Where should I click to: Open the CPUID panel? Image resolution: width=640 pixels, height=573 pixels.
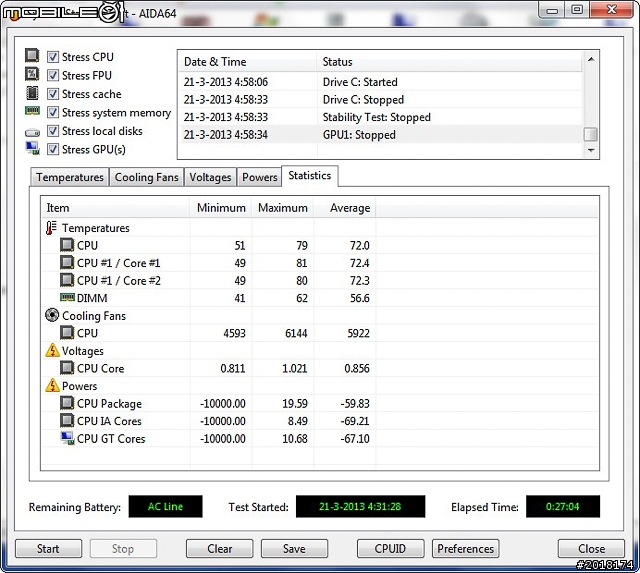coord(391,549)
